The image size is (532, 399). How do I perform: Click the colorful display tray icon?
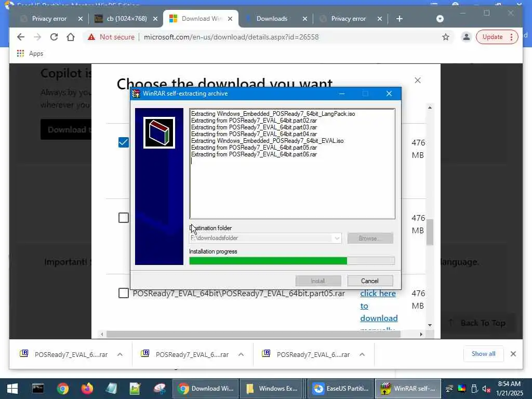pyautogui.click(x=462, y=389)
